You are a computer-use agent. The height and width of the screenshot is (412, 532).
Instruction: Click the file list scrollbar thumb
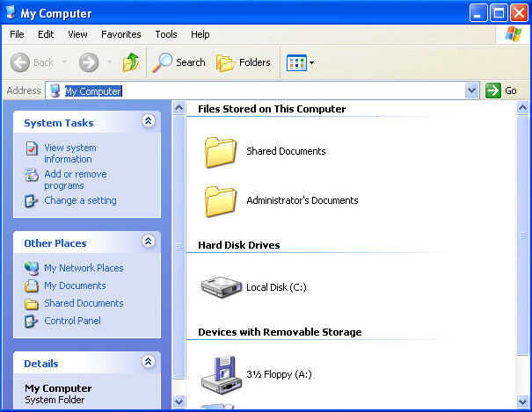523,235
